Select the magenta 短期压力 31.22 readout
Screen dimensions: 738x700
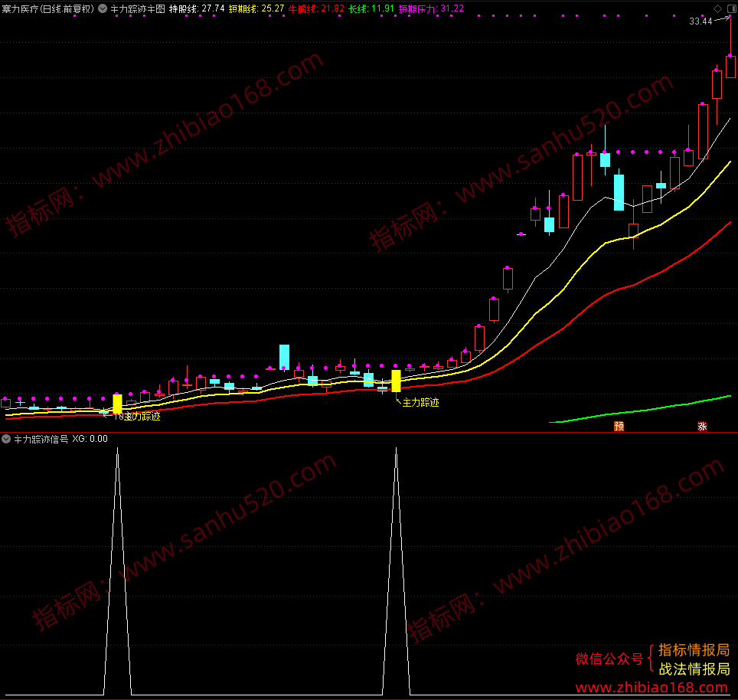pos(431,8)
